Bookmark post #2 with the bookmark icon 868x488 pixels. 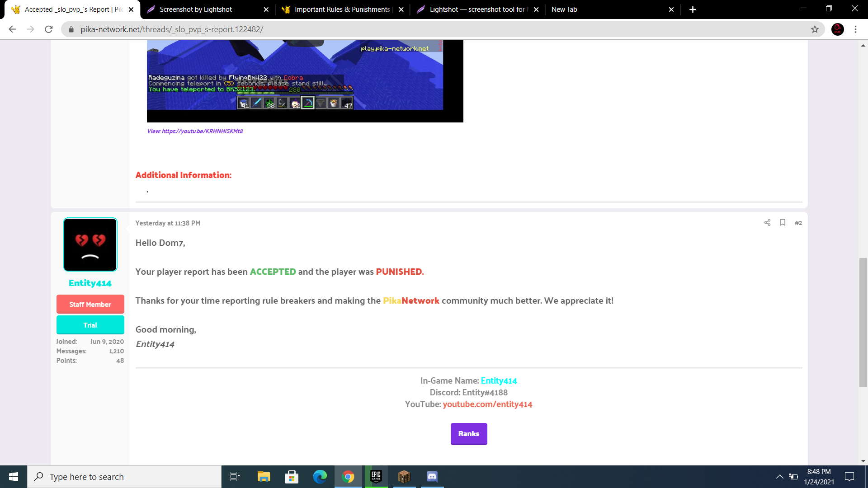[783, 223]
